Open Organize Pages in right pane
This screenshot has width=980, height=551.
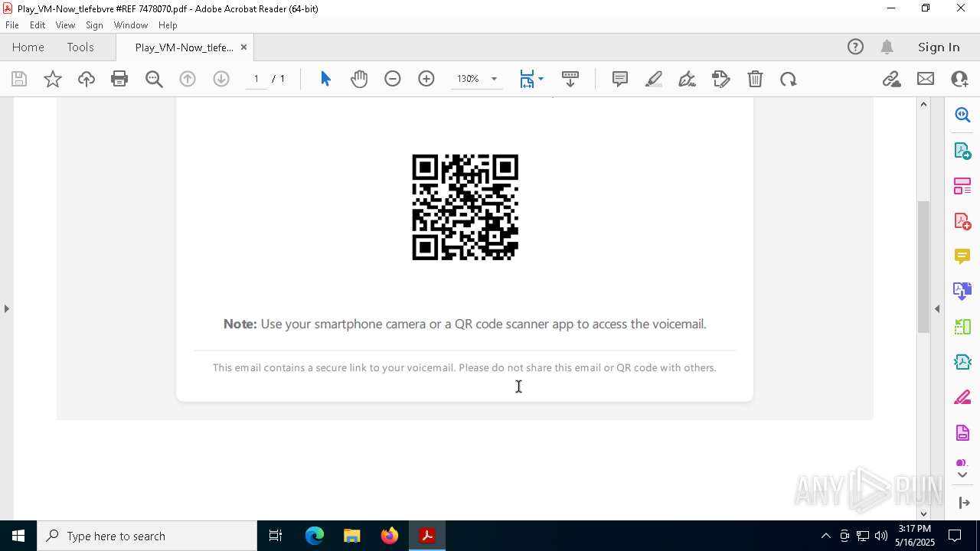[962, 185]
